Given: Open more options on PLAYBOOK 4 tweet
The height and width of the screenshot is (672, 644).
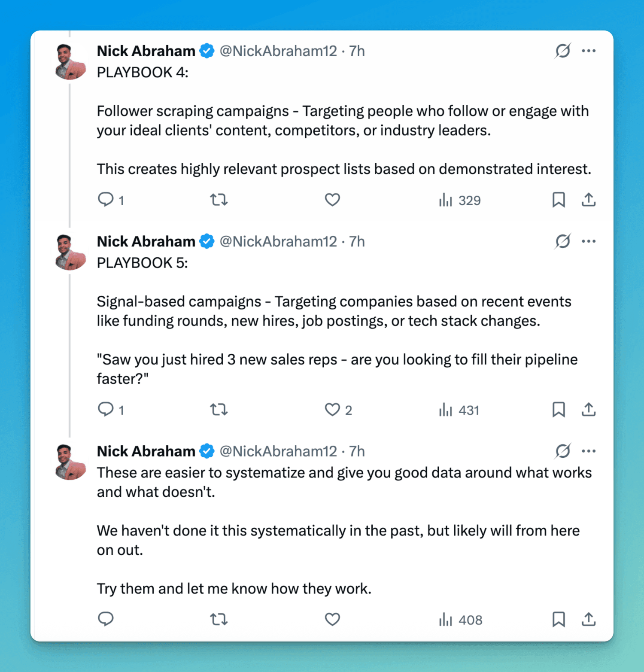Looking at the screenshot, I should tap(589, 51).
